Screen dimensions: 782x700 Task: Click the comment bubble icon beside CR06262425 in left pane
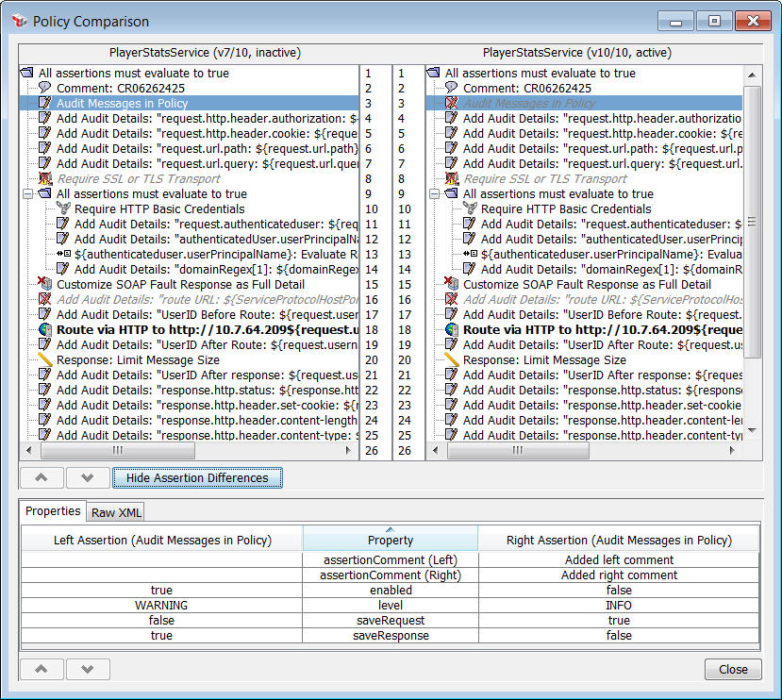[44, 88]
